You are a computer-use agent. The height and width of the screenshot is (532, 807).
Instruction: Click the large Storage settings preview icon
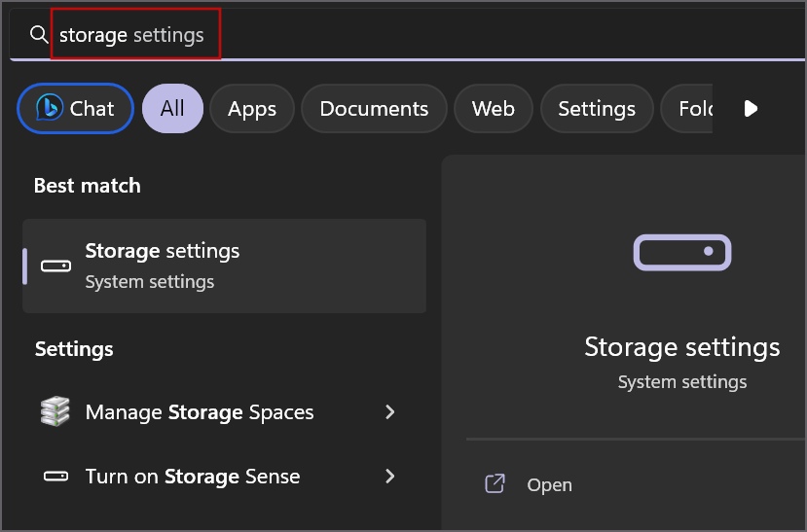tap(681, 252)
